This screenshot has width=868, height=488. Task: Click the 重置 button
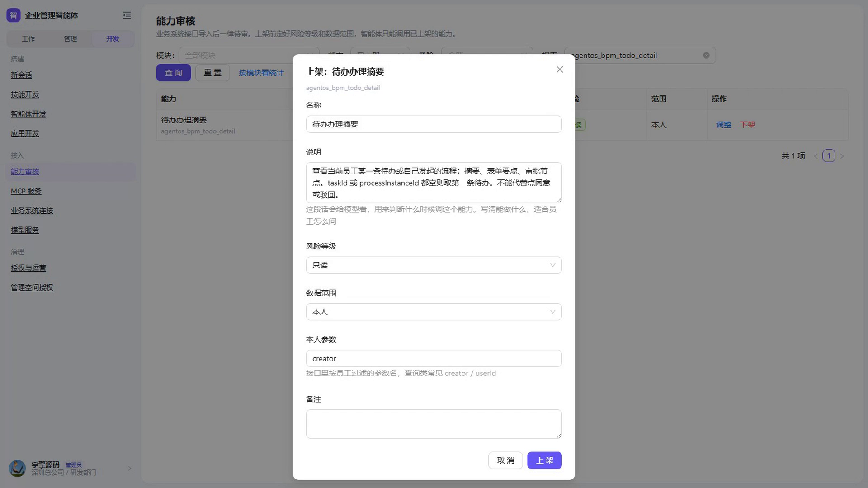(212, 73)
